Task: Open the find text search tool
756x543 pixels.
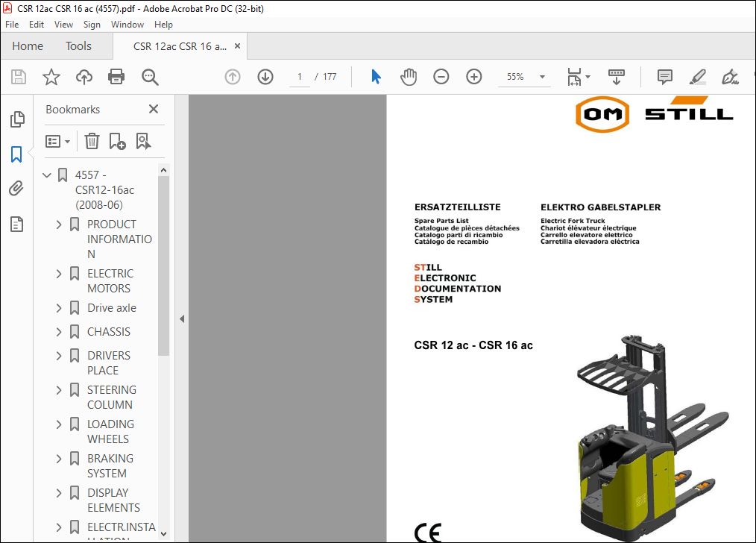Action: click(x=150, y=77)
